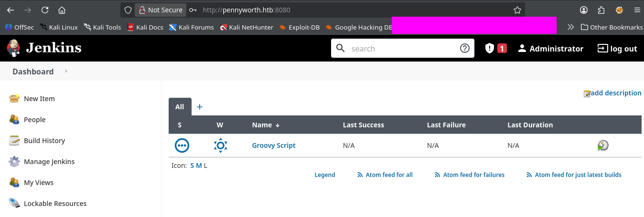Open the Other Bookmarks folder
This screenshot has width=644, height=217.
click(x=612, y=27)
